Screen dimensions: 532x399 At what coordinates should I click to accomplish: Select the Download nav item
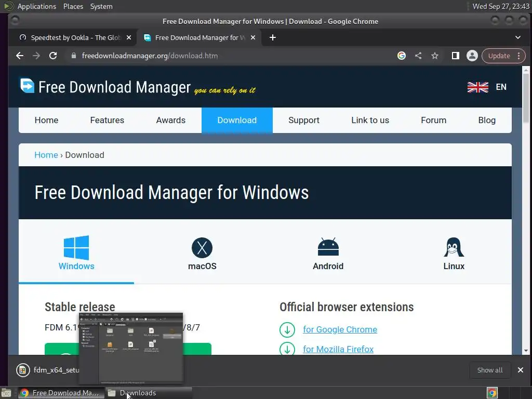pyautogui.click(x=237, y=120)
